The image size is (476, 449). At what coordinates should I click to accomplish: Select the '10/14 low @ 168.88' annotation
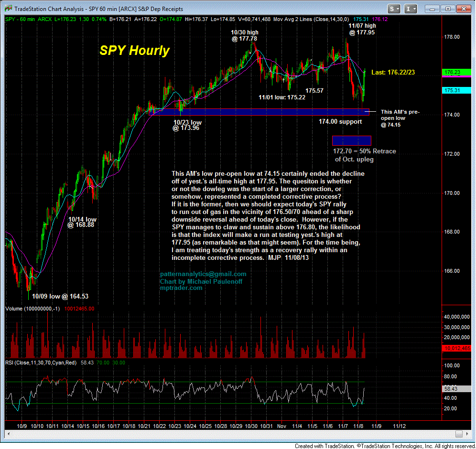click(81, 222)
